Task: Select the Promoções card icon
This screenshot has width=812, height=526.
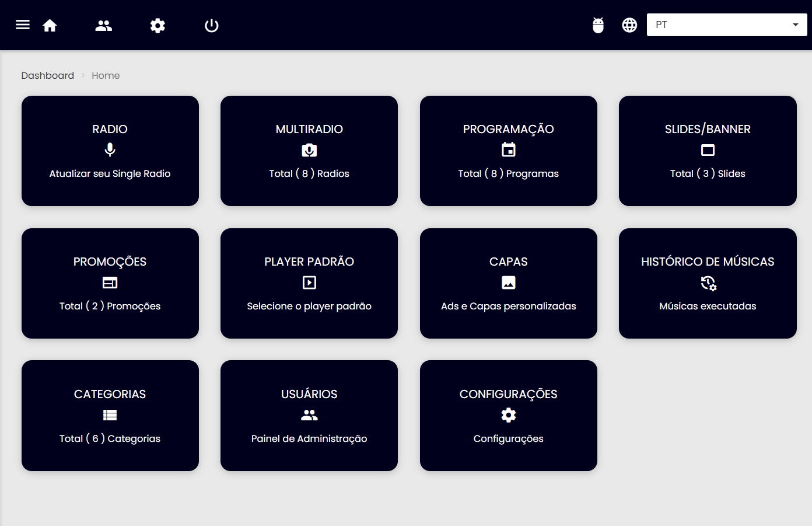Action: click(x=110, y=283)
